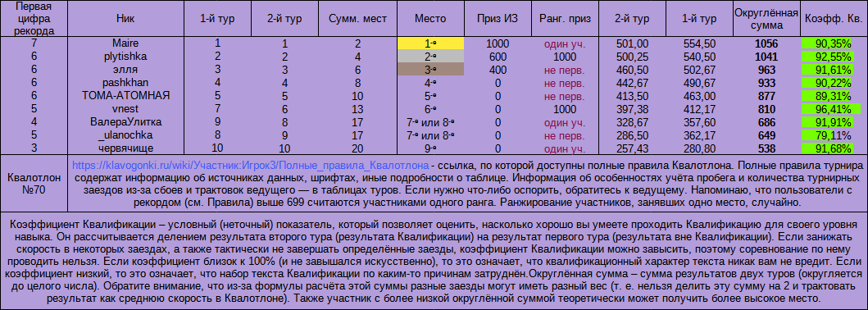
Task: Click the nickname "_ulanochka"
Action: pos(125,135)
